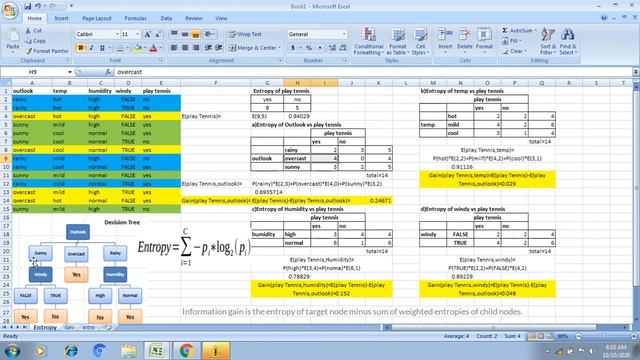640x360 pixels.
Task: Click Merge & Center
Action: [x=254, y=48]
